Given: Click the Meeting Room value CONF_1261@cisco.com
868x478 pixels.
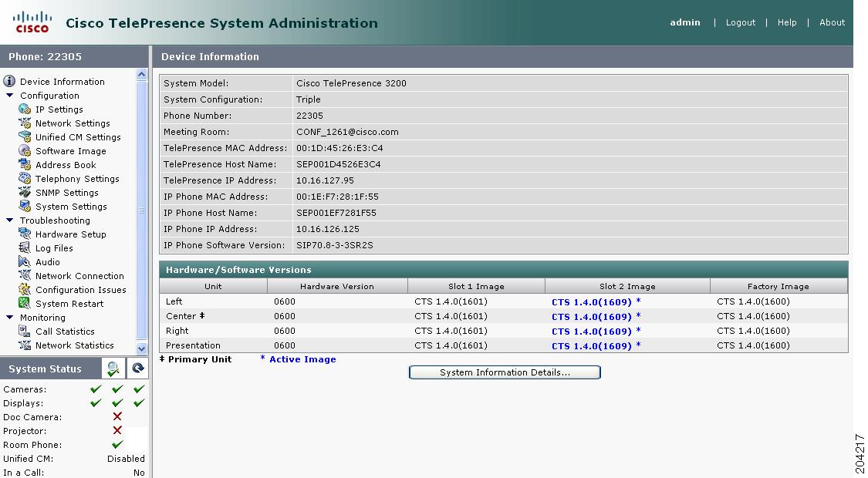Looking at the screenshot, I should (347, 132).
